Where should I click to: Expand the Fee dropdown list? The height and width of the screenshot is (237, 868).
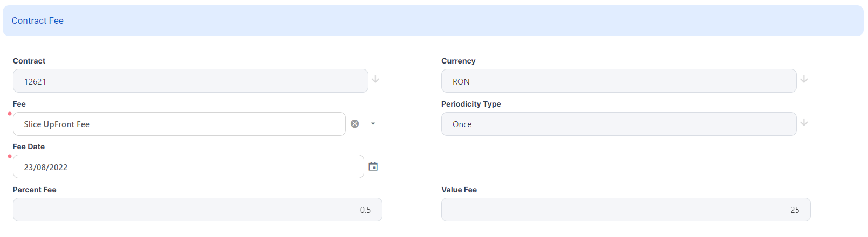[x=373, y=124]
